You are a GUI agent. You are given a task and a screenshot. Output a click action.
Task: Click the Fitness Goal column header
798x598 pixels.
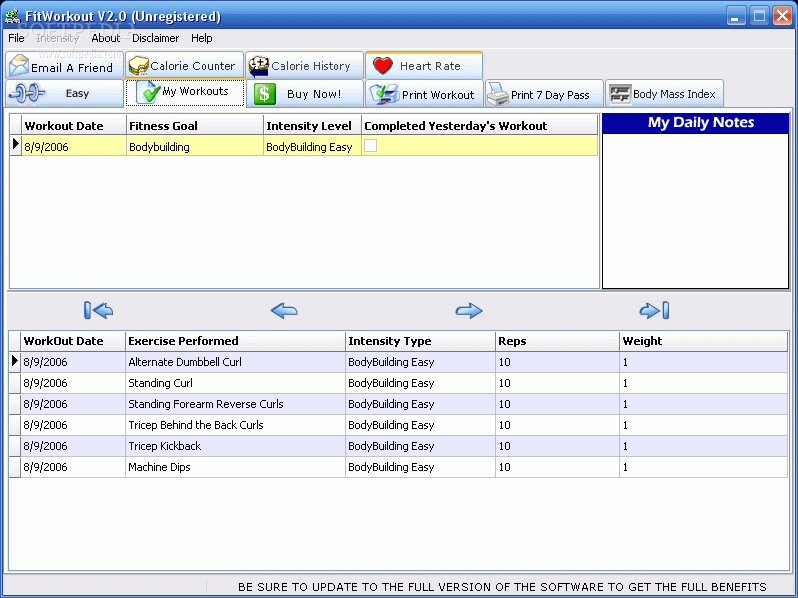pyautogui.click(x=195, y=125)
